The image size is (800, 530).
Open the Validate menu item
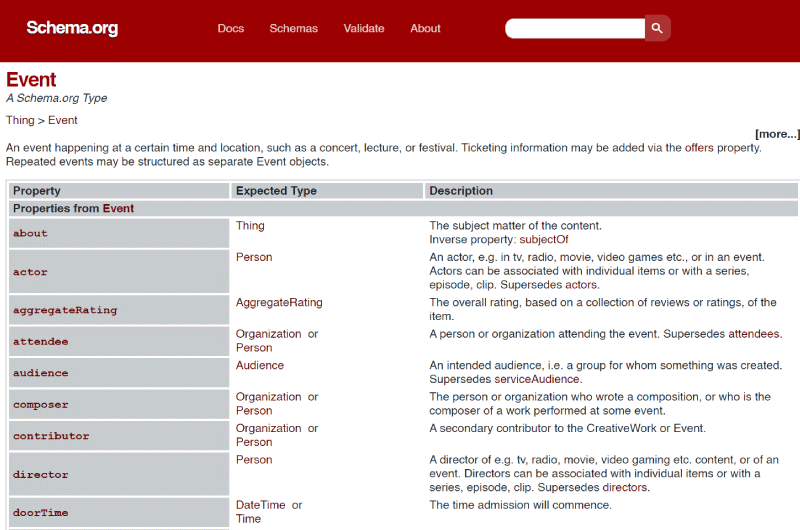tap(364, 29)
